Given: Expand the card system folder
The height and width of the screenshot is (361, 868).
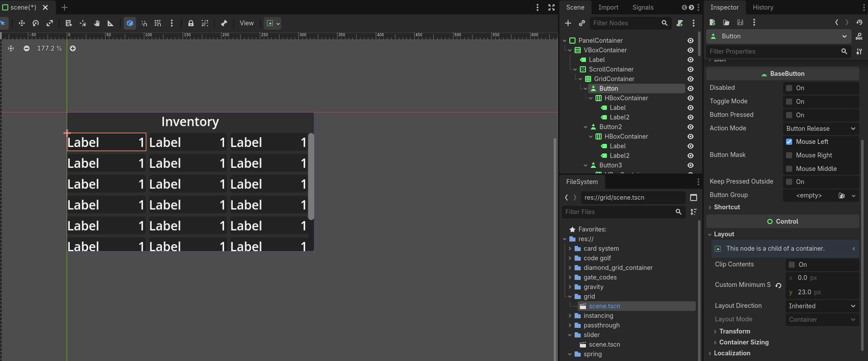Looking at the screenshot, I should coord(570,249).
